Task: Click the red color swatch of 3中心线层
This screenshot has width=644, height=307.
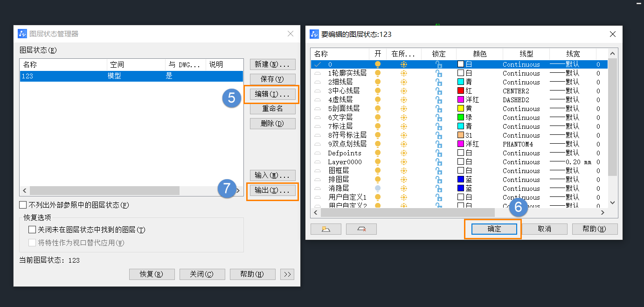Action: (461, 91)
